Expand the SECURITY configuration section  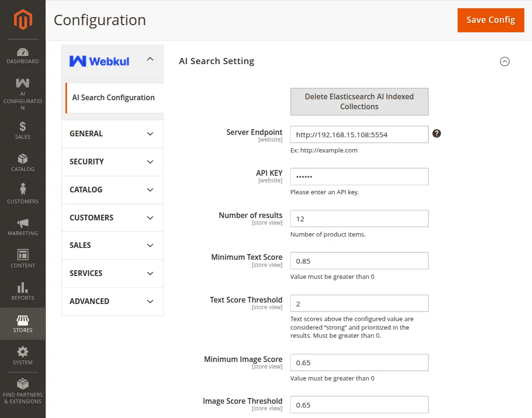[112, 161]
